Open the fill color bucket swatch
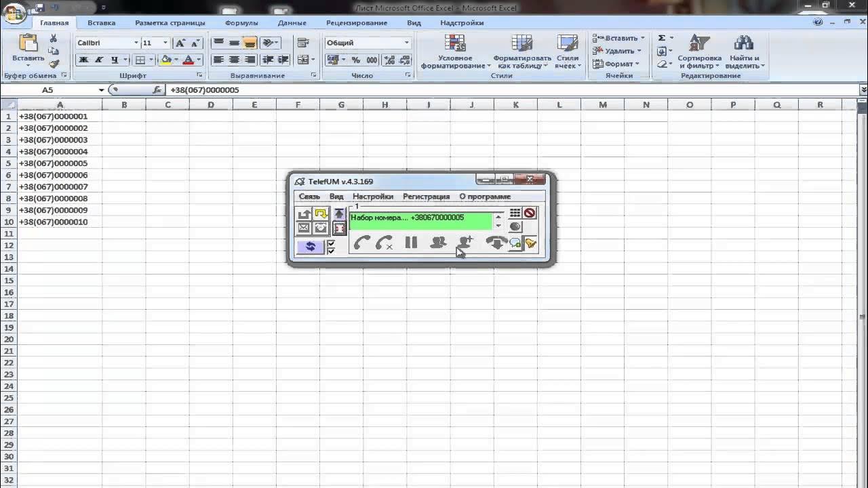The height and width of the screenshot is (488, 868). (x=166, y=60)
